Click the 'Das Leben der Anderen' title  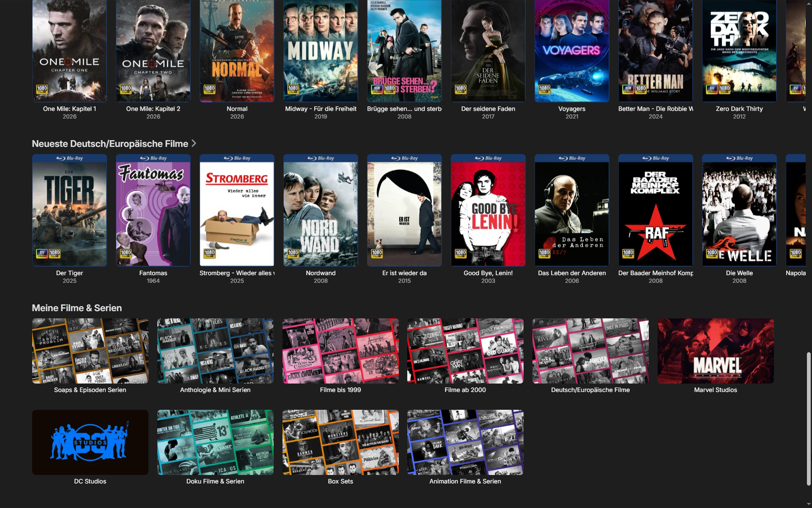[572, 273]
